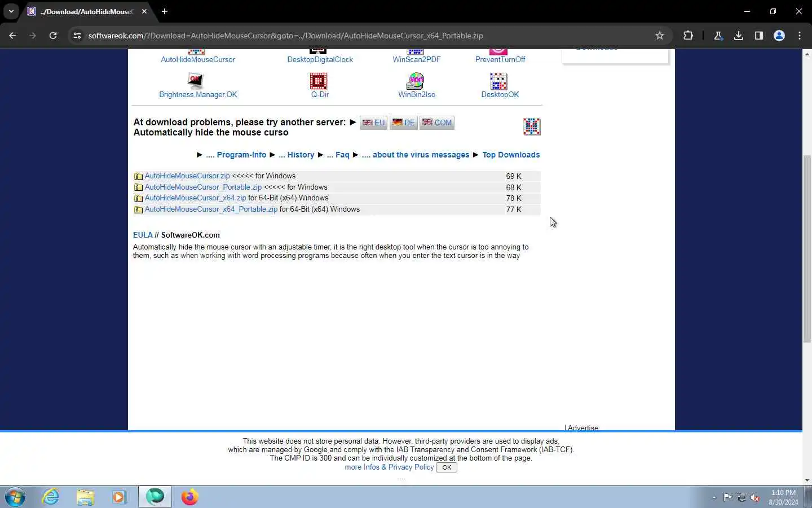The image size is (812, 508).
Task: Click the zip icon beside AutoHideMouseCursor_x64_Portable.zip
Action: pos(138,209)
